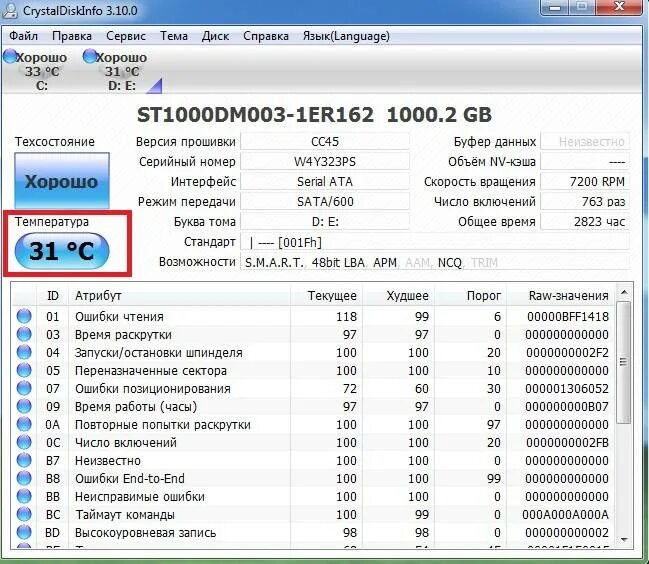Click the blue status orb for disk D: E:
The image size is (649, 564).
pos(89,56)
